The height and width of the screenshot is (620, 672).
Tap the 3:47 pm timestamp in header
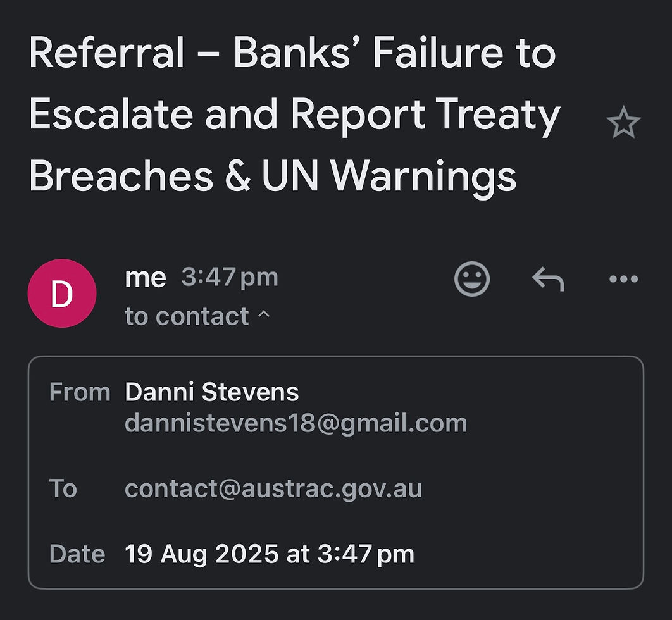point(230,278)
